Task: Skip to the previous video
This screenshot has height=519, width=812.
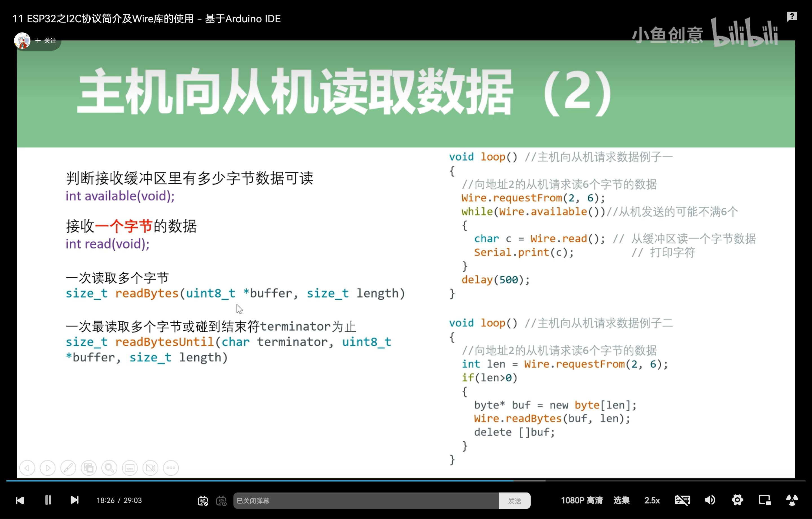Action: (20, 500)
